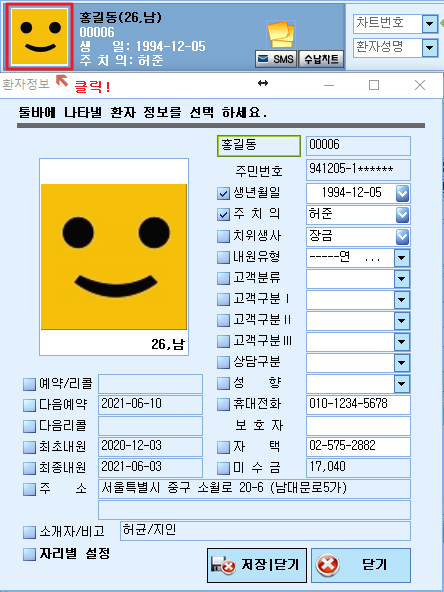Screen dimensions: 444x592
Task: Open the yellow sticky notes memo icon
Action: (281, 35)
